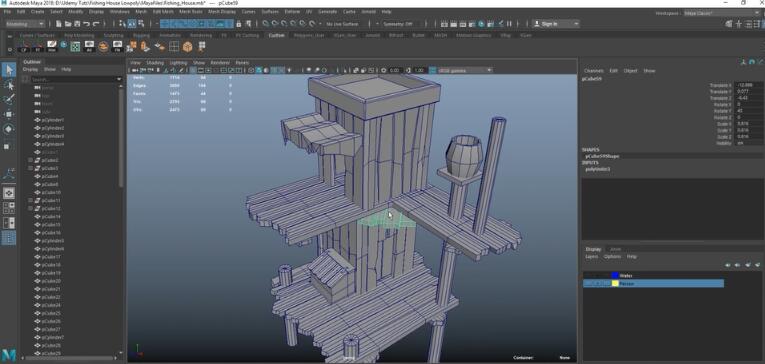Viewport: 765px width, 364px height.
Task: Toggle the Outliner panel button in sidebar
Action: pos(8,238)
